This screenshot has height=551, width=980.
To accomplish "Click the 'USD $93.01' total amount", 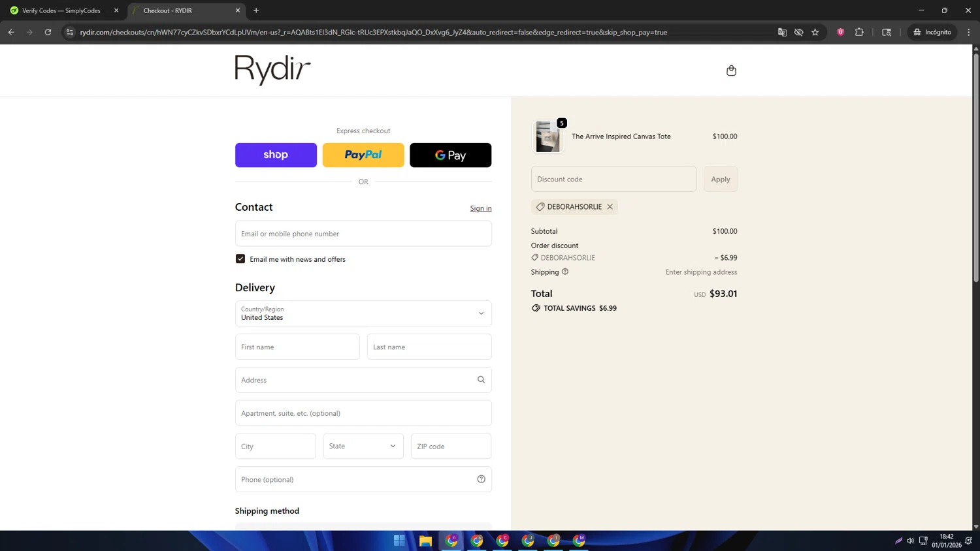I will (715, 294).
